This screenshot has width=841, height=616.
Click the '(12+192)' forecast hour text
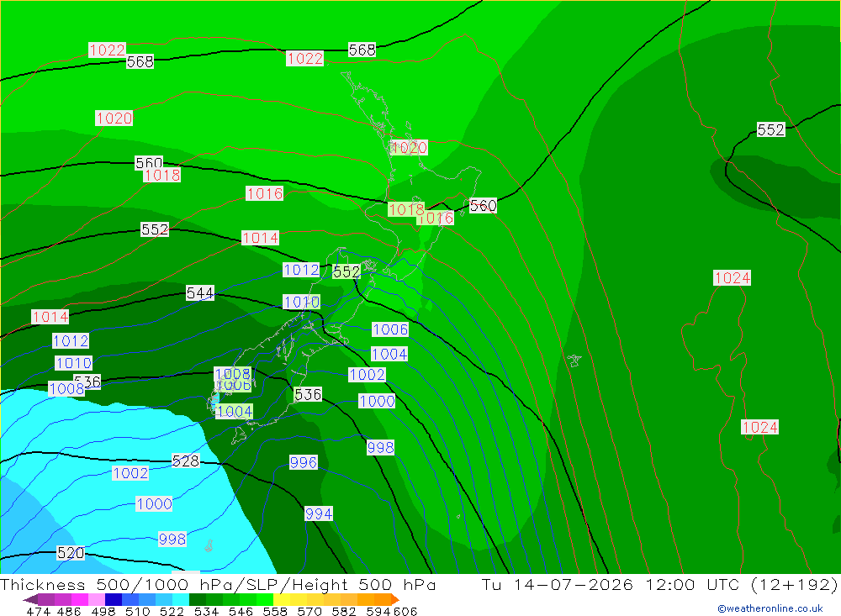pyautogui.click(x=795, y=584)
